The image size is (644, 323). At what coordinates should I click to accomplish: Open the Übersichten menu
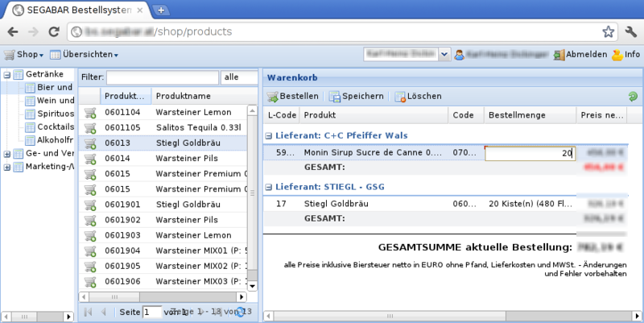[85, 55]
